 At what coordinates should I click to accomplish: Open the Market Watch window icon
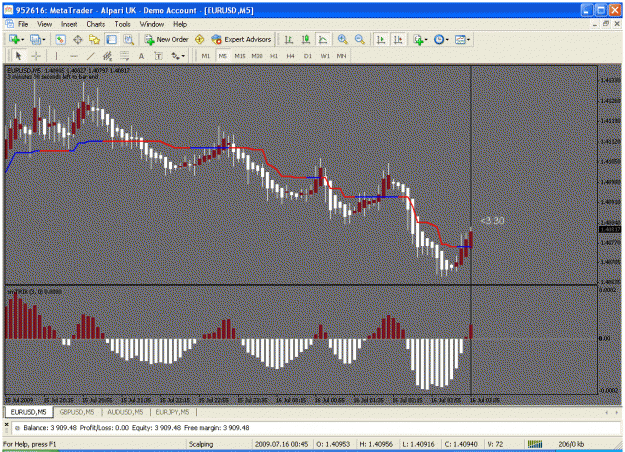tap(60, 39)
